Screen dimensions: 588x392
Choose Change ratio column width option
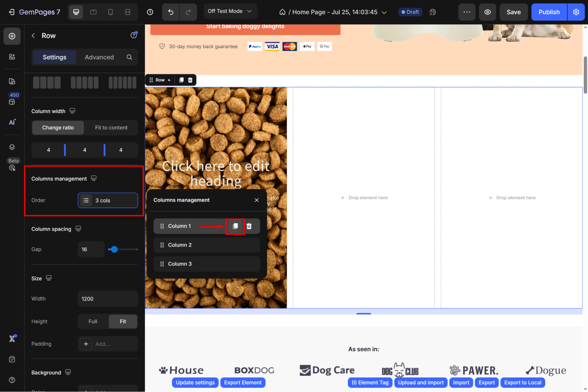(x=58, y=128)
